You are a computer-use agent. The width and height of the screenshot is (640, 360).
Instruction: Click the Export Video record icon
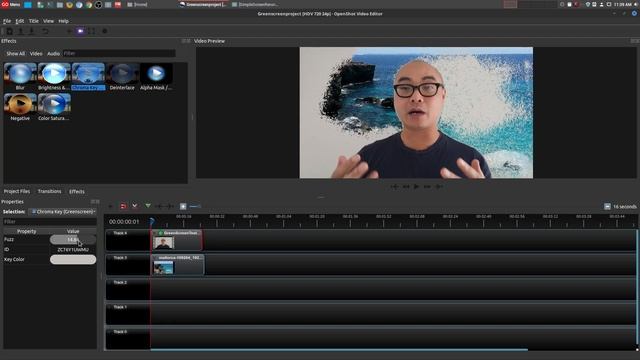[x=105, y=31]
